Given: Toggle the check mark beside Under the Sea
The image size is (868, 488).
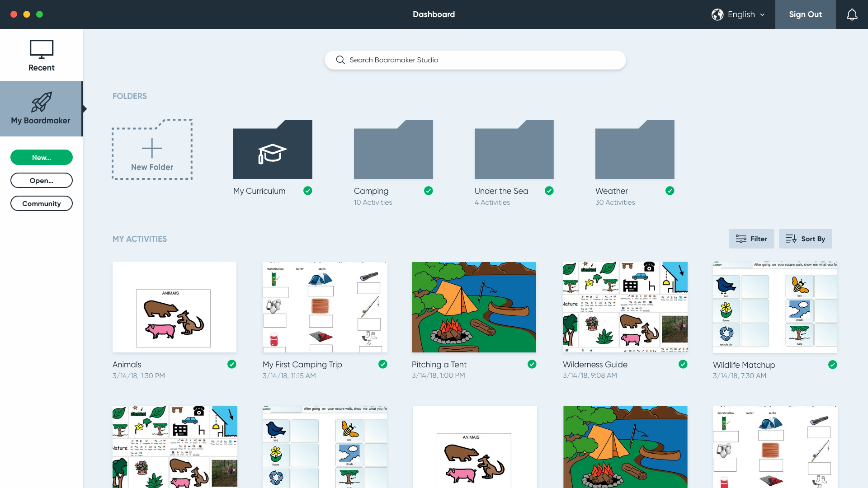Looking at the screenshot, I should click(x=549, y=191).
